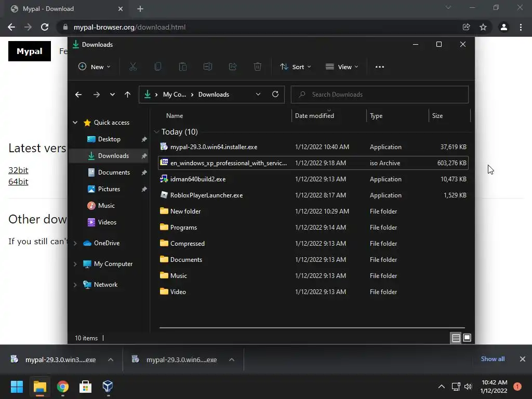Click Chrome taskbar icon

click(x=62, y=387)
